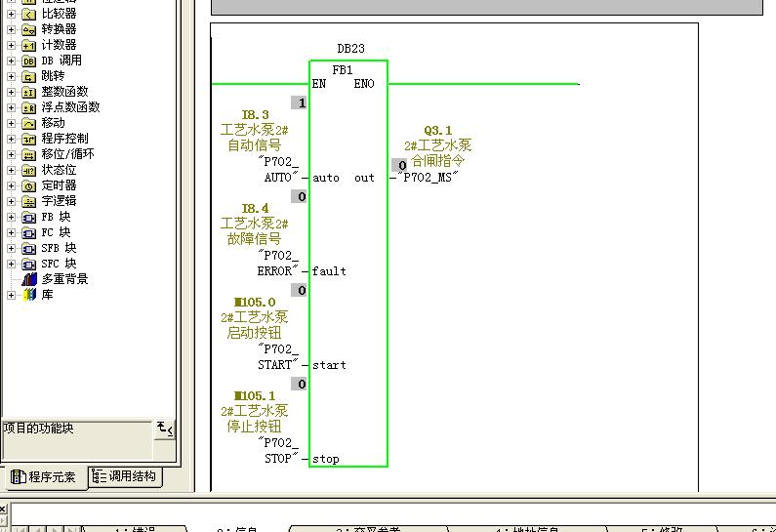Click the 转换器 converter folder icon
Image resolution: width=776 pixels, height=532 pixels.
click(x=28, y=29)
